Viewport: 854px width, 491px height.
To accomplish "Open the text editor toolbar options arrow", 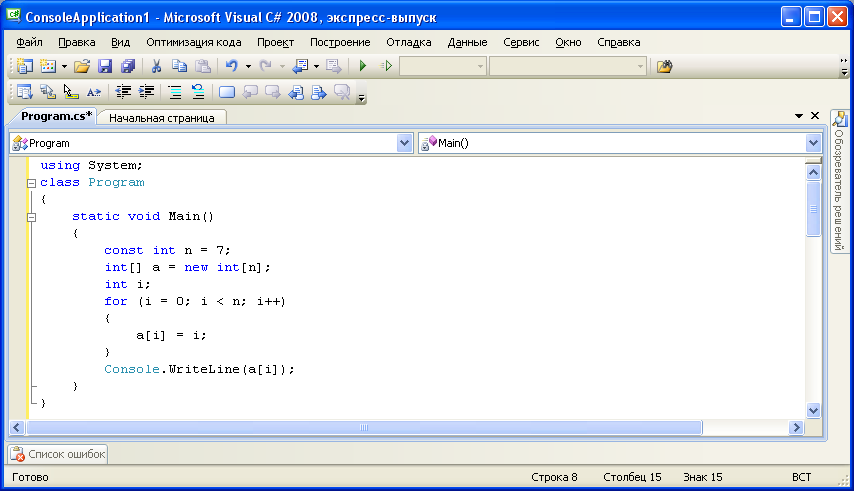I will pos(361,98).
